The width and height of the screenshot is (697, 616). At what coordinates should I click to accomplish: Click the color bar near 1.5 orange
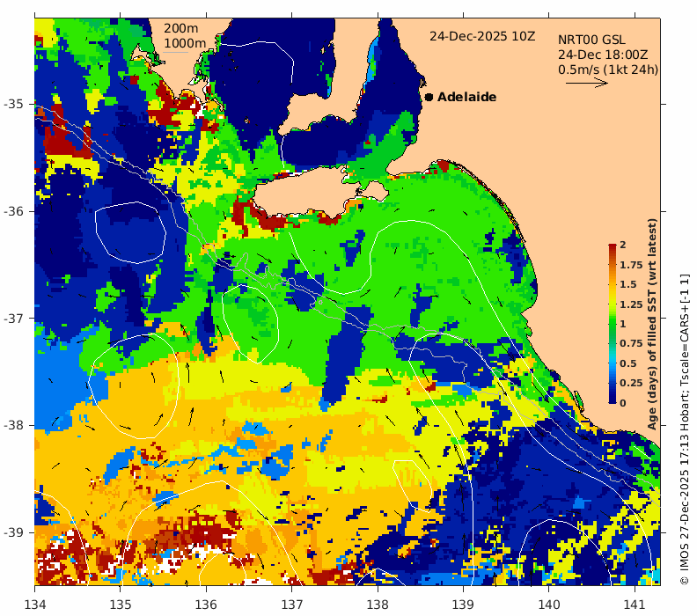(x=613, y=284)
